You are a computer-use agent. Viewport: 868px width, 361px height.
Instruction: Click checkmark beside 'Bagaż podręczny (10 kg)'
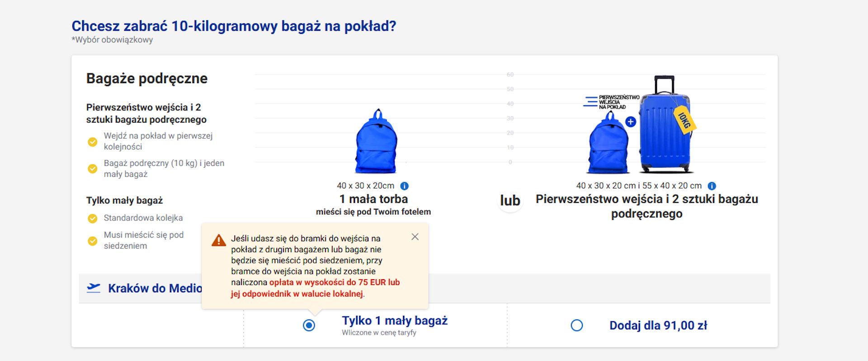(93, 169)
